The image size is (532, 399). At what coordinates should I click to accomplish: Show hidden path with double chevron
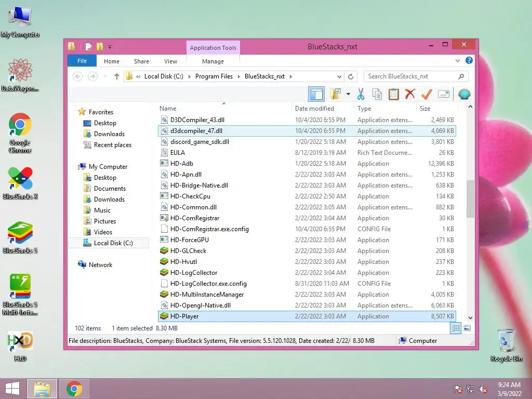click(138, 77)
